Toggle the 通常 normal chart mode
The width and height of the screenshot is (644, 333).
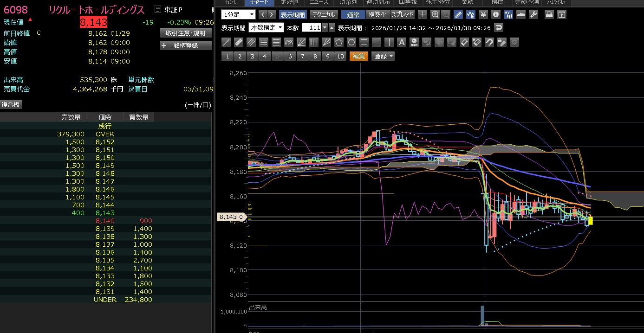[353, 14]
